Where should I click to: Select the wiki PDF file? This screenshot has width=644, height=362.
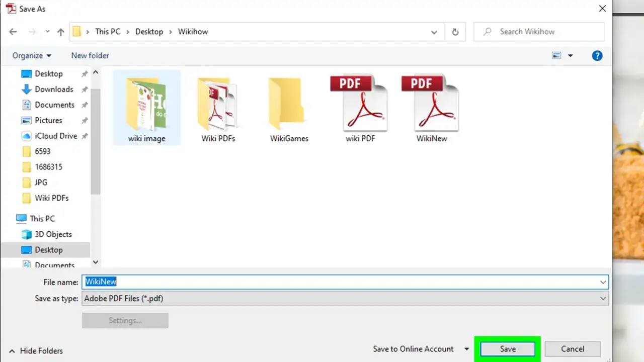coord(360,109)
